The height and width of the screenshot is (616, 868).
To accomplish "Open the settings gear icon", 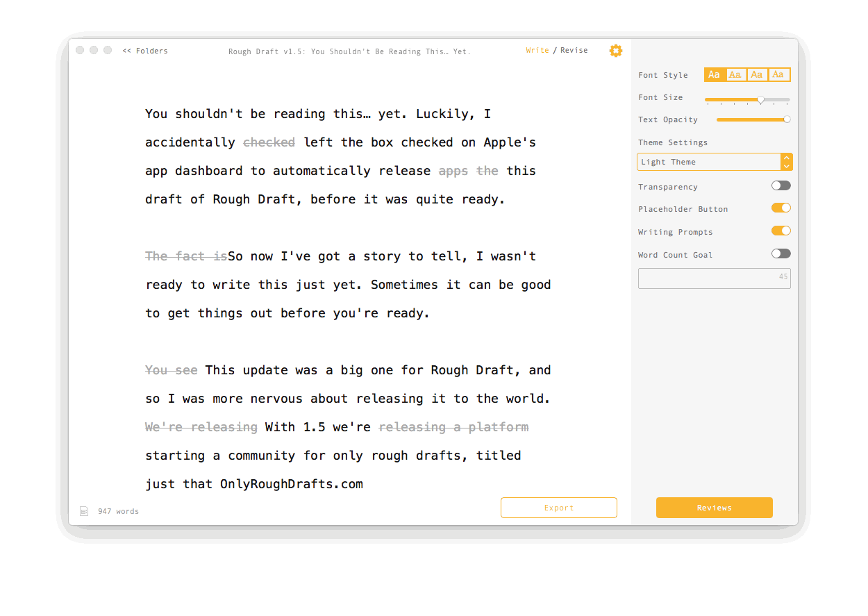I will tap(616, 51).
